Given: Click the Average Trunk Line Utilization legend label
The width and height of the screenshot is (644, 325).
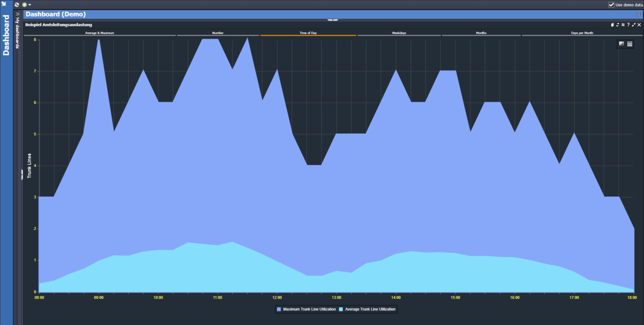Looking at the screenshot, I should [369, 309].
